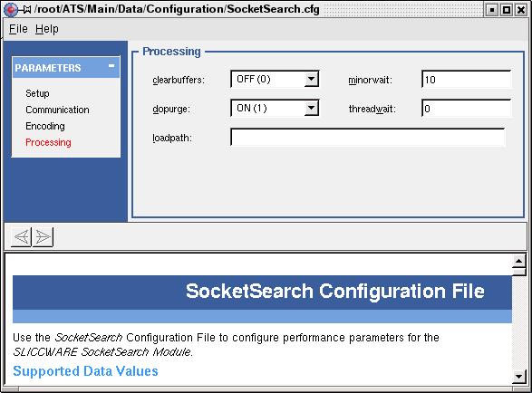Image resolution: width=532 pixels, height=393 pixels.
Task: Click the help pane scroll up arrow
Action: pos(518,261)
